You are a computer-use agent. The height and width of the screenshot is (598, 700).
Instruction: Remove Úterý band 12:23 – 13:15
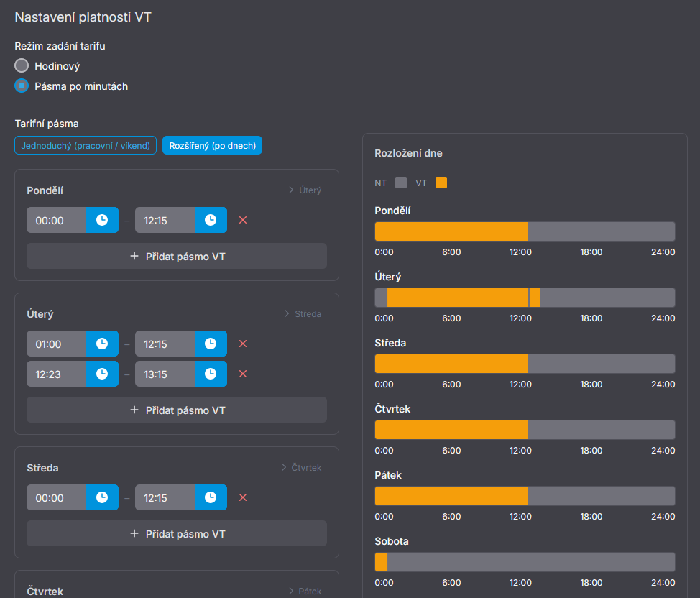pyautogui.click(x=243, y=374)
